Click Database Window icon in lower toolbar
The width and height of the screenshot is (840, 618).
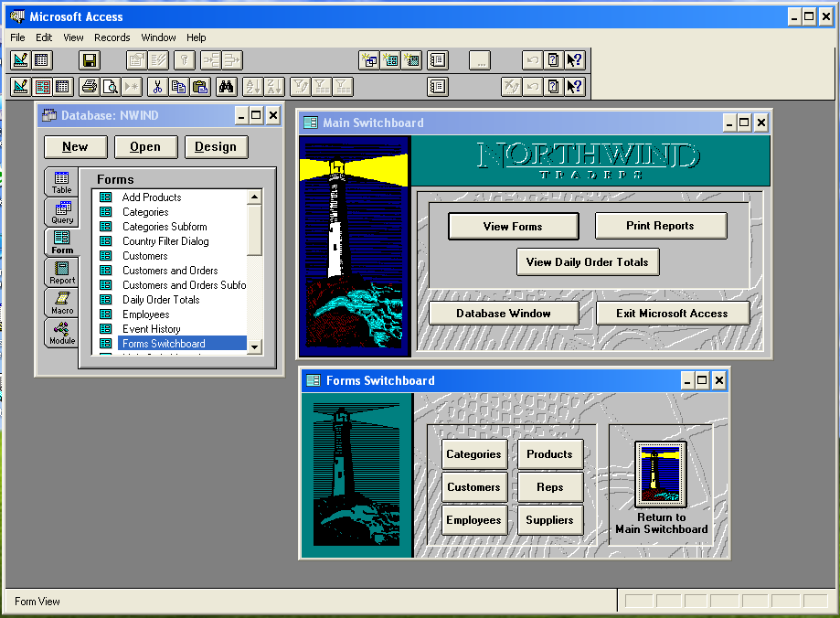[438, 86]
